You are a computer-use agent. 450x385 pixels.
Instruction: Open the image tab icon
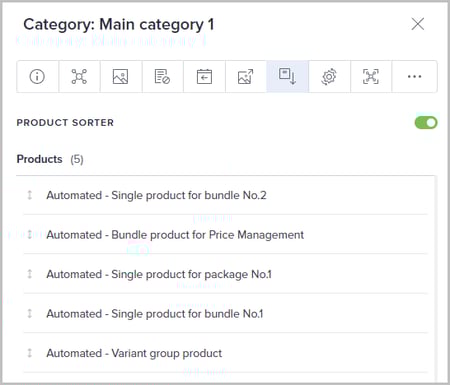121,76
